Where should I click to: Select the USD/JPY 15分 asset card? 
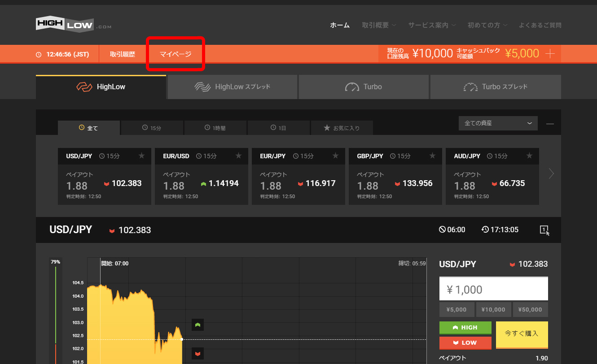coord(105,177)
